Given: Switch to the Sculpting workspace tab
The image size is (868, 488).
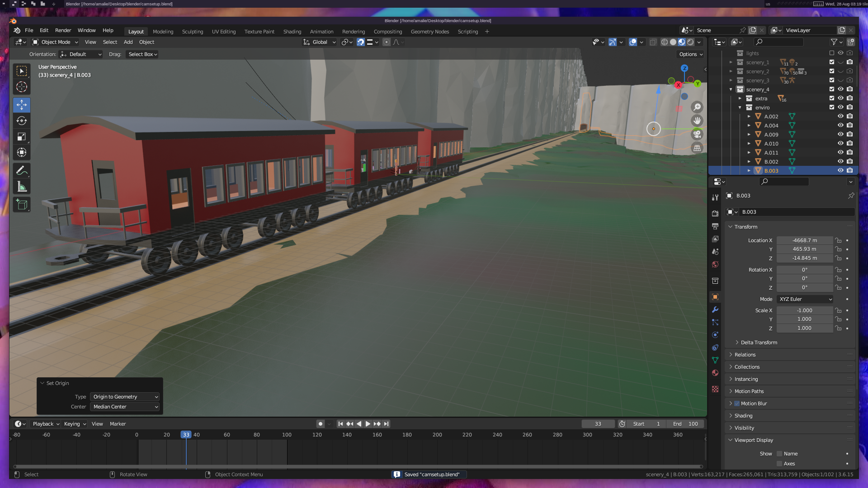Looking at the screenshot, I should click(x=192, y=32).
